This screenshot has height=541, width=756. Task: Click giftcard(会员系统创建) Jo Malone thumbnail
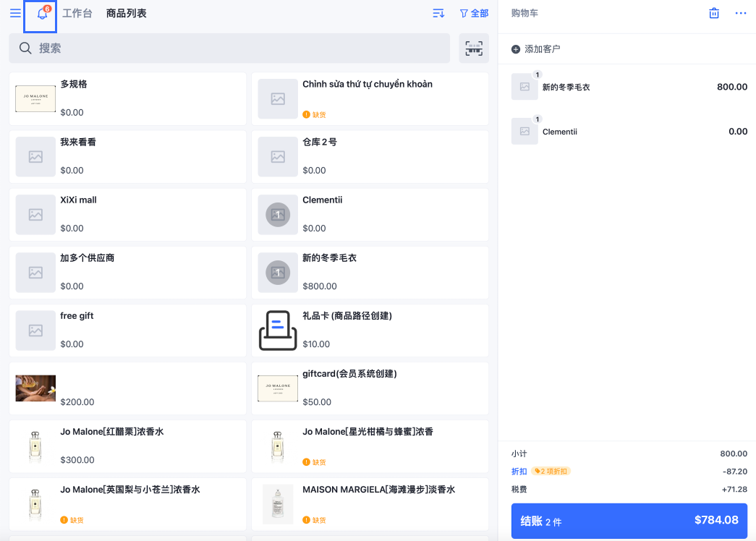tap(278, 388)
